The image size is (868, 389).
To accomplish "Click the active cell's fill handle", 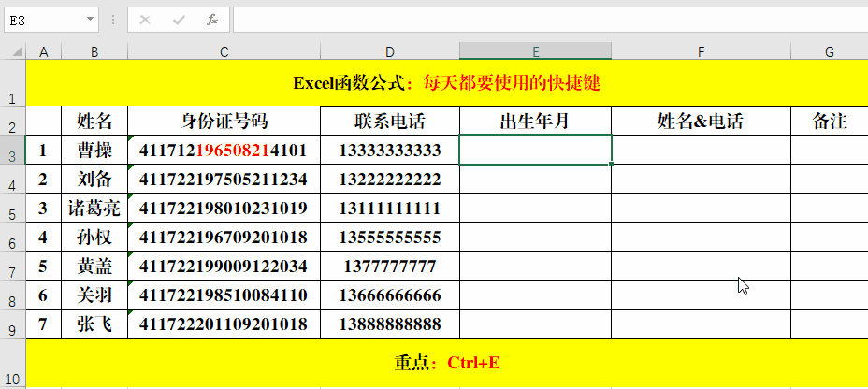I will pos(611,164).
